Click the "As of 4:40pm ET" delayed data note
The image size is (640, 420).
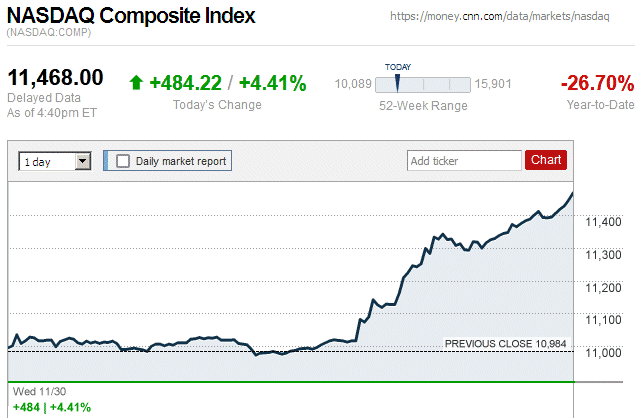click(x=50, y=111)
